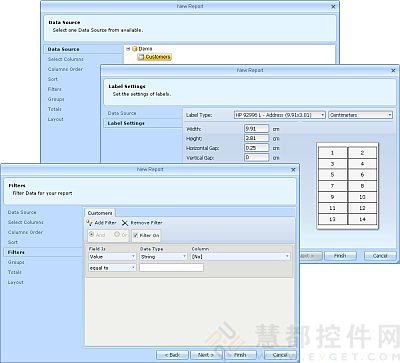This screenshot has width=400, height=363.
Task: Select the And radio button
Action: pyautogui.click(x=91, y=235)
